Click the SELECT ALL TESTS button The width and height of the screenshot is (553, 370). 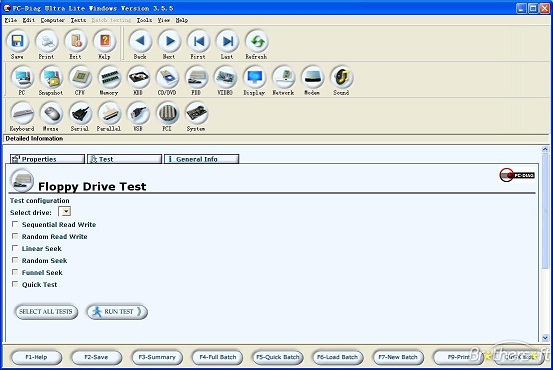click(46, 312)
